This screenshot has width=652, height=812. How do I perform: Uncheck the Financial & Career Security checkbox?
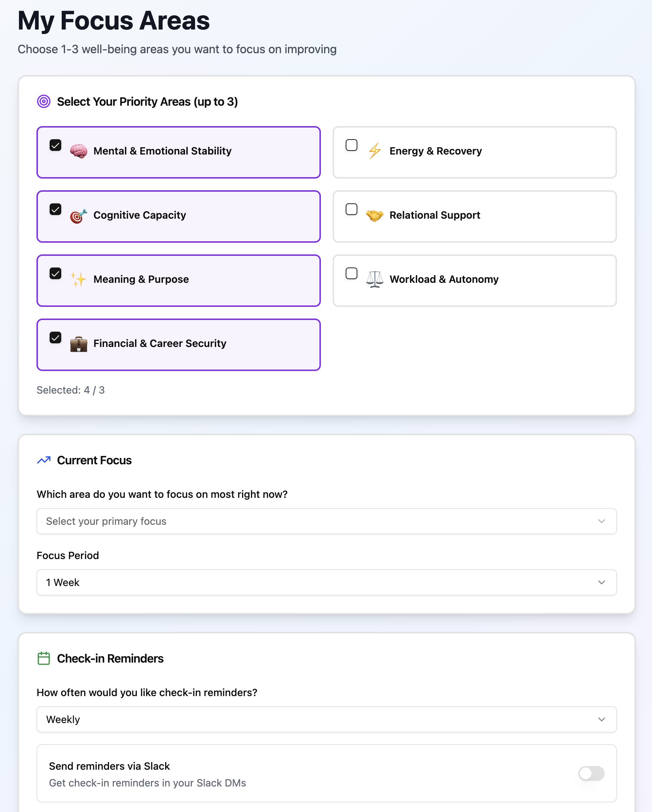coord(55,338)
